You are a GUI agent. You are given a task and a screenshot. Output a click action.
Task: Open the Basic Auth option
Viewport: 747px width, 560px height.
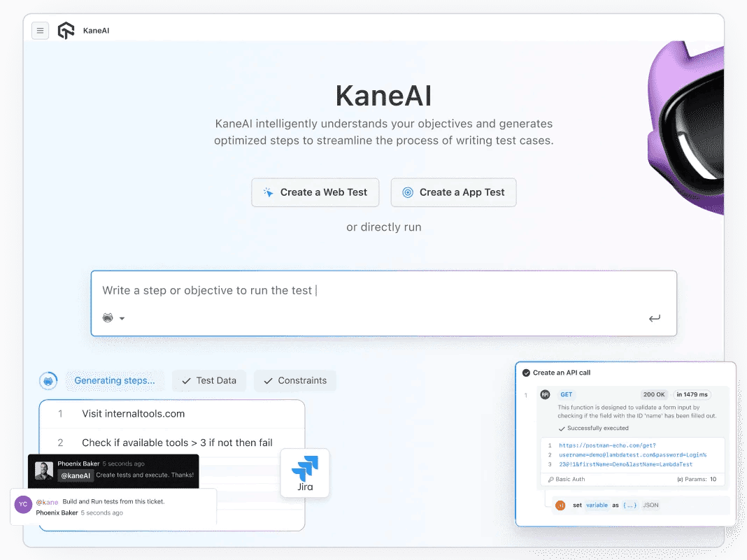click(567, 480)
